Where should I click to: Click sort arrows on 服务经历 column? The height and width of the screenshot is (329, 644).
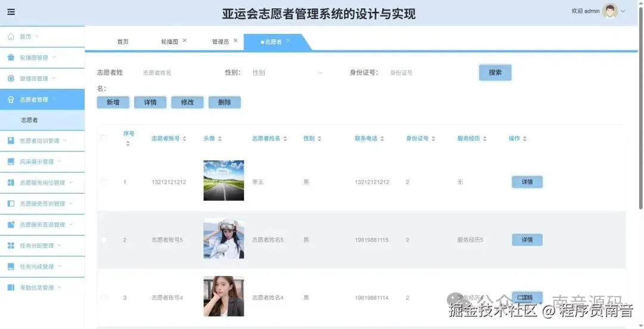coord(485,139)
